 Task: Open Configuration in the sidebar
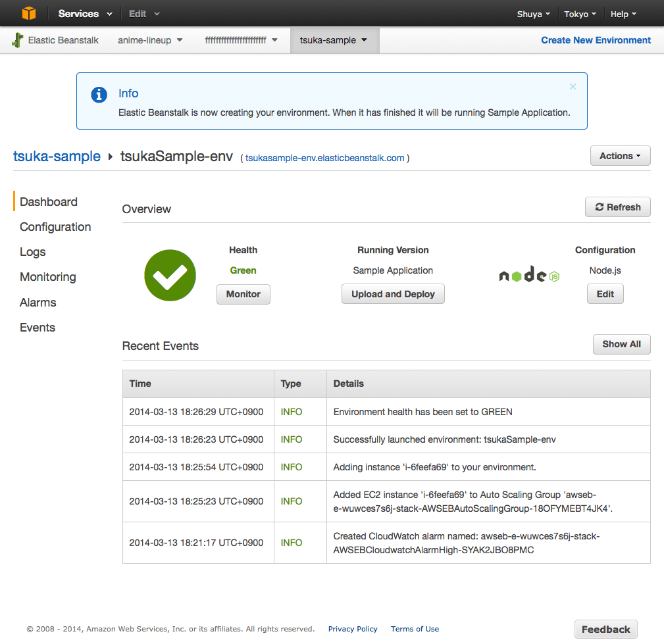[55, 227]
